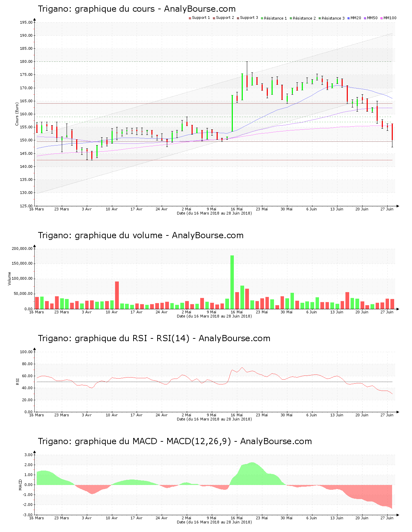Click '16 Mai' date on price chart
Image resolution: width=412 pixels, height=532 pixels.
coord(237,209)
